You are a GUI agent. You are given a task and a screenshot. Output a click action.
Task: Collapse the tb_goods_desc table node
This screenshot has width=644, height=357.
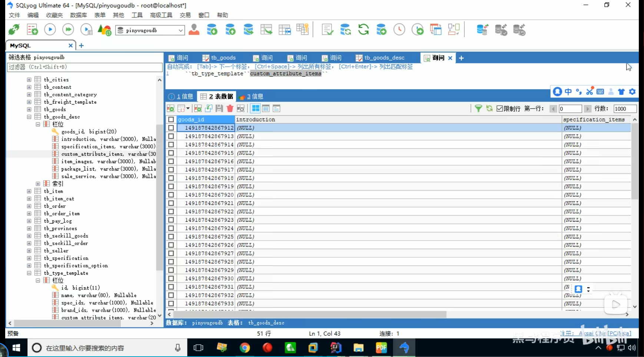tap(29, 117)
